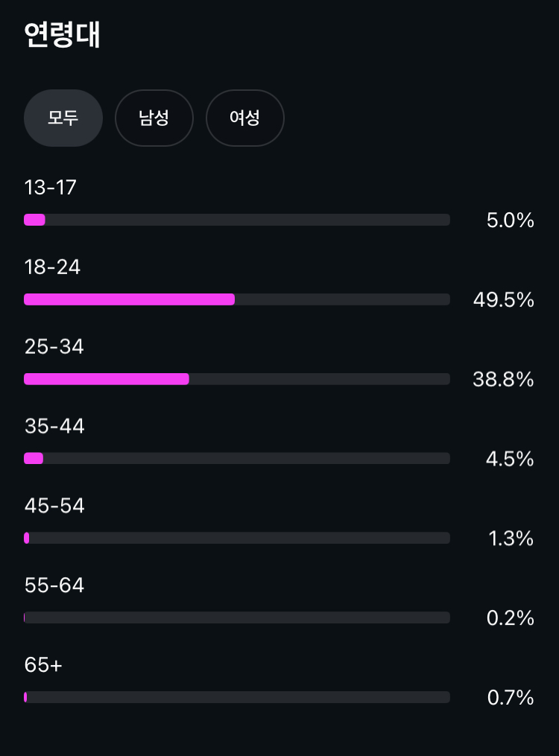Select the 모두 filter tab
Screen dimensions: 559x756
[x=63, y=118]
